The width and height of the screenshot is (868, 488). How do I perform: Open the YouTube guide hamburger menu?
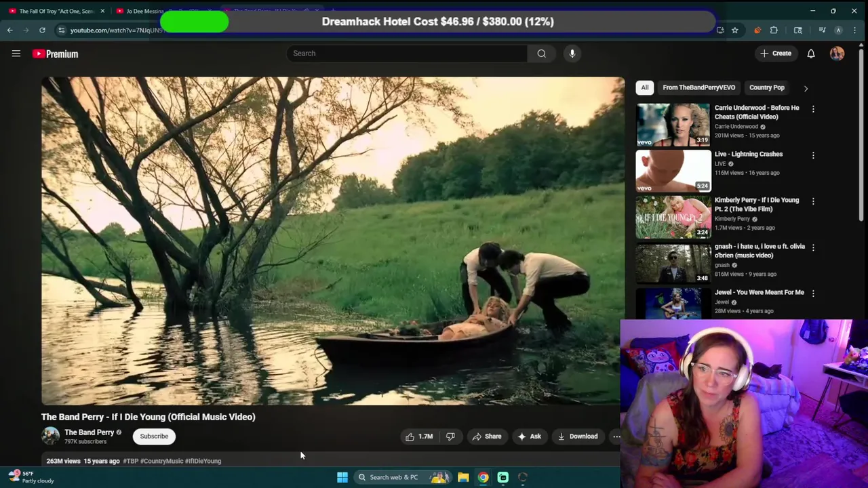16,54
